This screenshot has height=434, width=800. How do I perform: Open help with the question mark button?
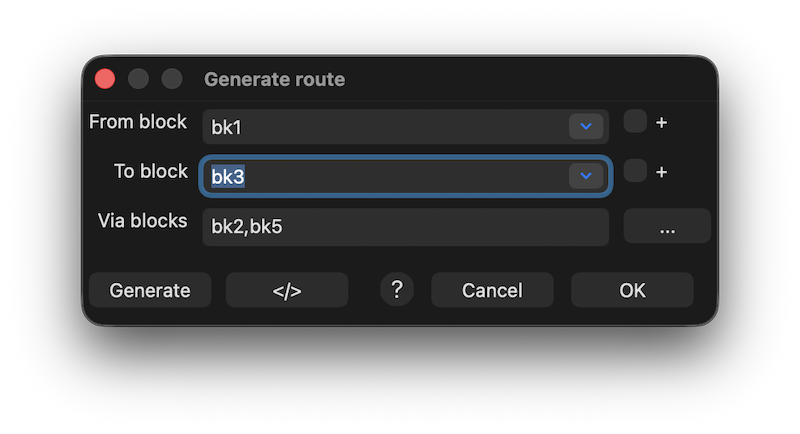pyautogui.click(x=397, y=289)
